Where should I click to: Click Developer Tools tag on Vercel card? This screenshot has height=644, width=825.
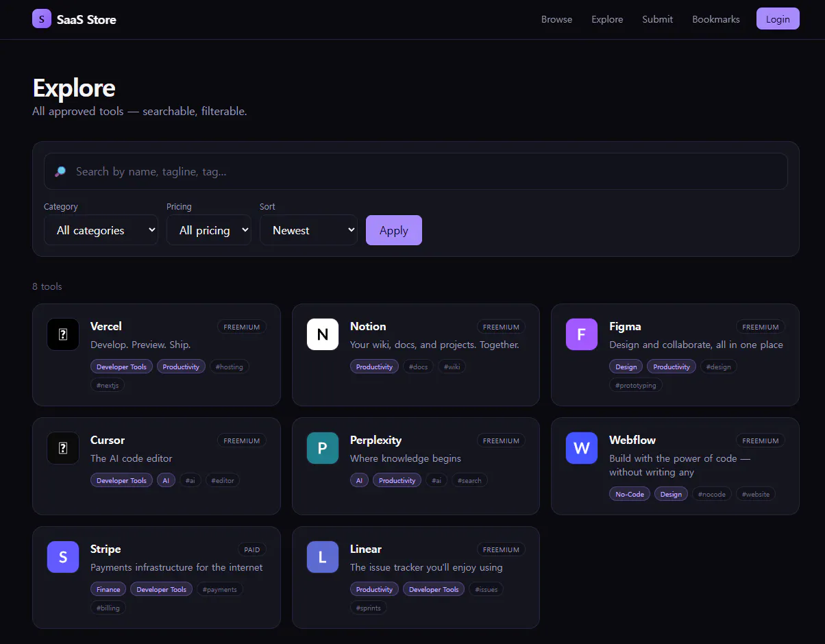(121, 367)
